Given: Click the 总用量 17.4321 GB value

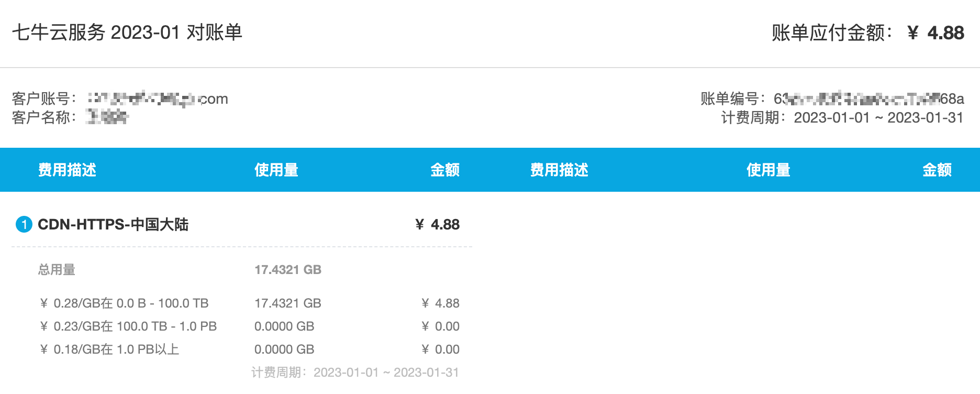Looking at the screenshot, I should pos(288,270).
